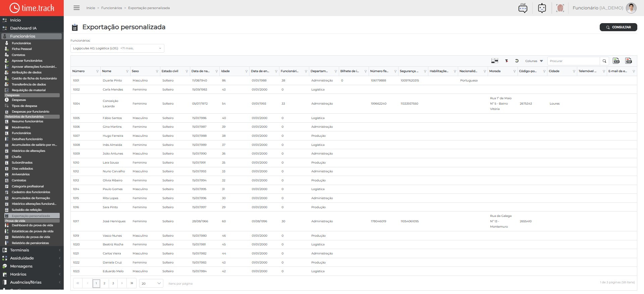
Task: Open the AI assistant robot icon
Action: tap(542, 8)
